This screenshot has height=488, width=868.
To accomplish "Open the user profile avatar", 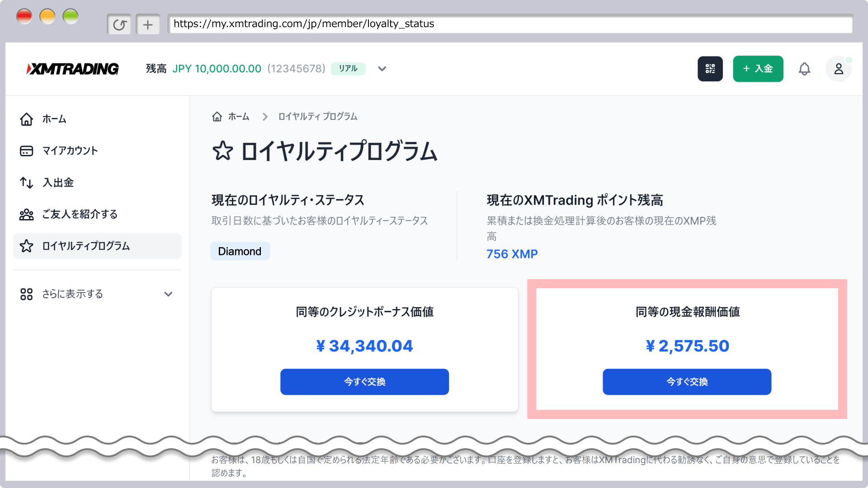I will (x=839, y=69).
